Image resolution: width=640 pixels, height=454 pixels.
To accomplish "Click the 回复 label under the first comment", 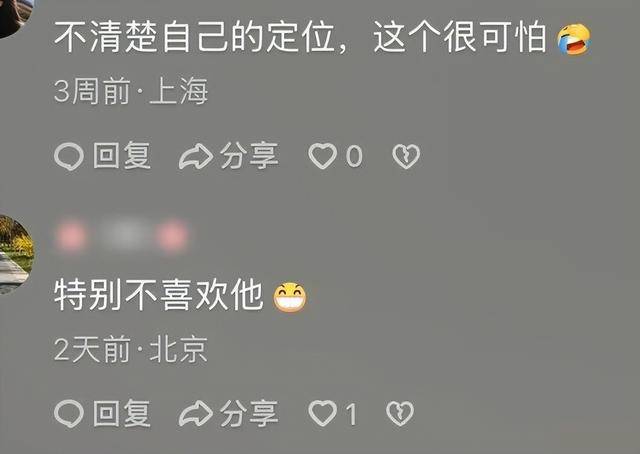I will pyautogui.click(x=122, y=155).
